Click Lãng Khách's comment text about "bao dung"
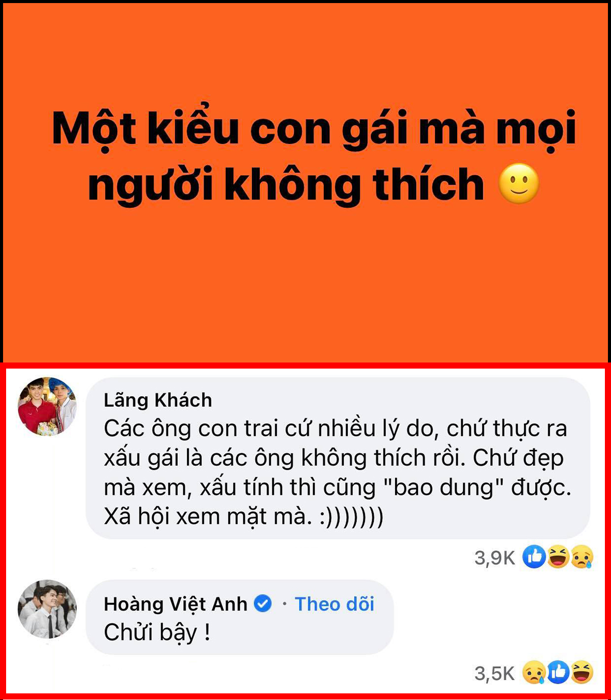Viewport: 611px width, 700px height. [x=338, y=472]
